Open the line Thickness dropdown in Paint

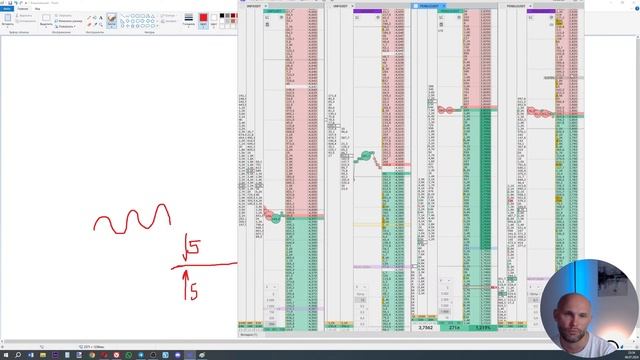pos(189,20)
